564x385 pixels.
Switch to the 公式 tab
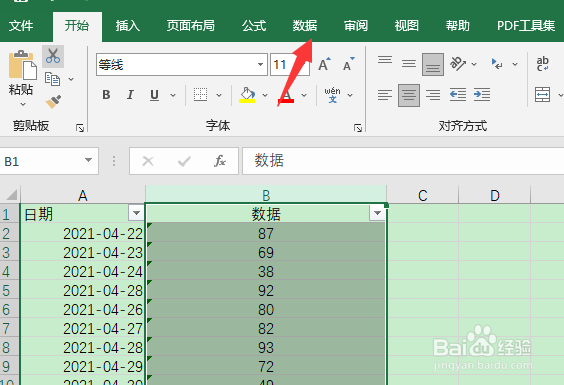254,26
